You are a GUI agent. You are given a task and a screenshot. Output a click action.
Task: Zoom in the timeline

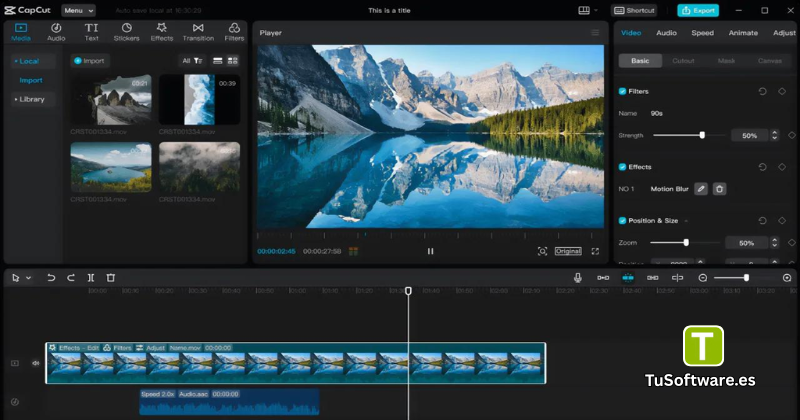[787, 278]
